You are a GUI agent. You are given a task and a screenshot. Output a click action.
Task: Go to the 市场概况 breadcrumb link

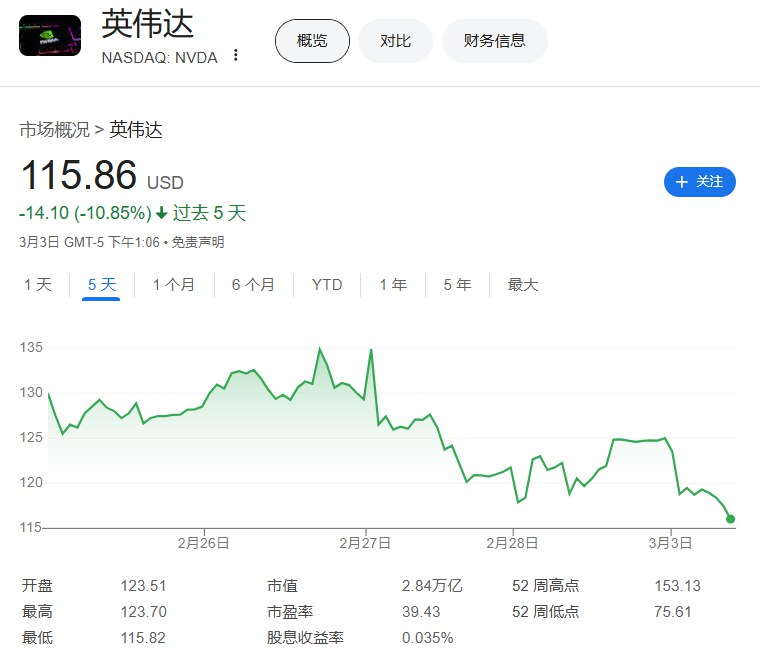click(x=55, y=130)
